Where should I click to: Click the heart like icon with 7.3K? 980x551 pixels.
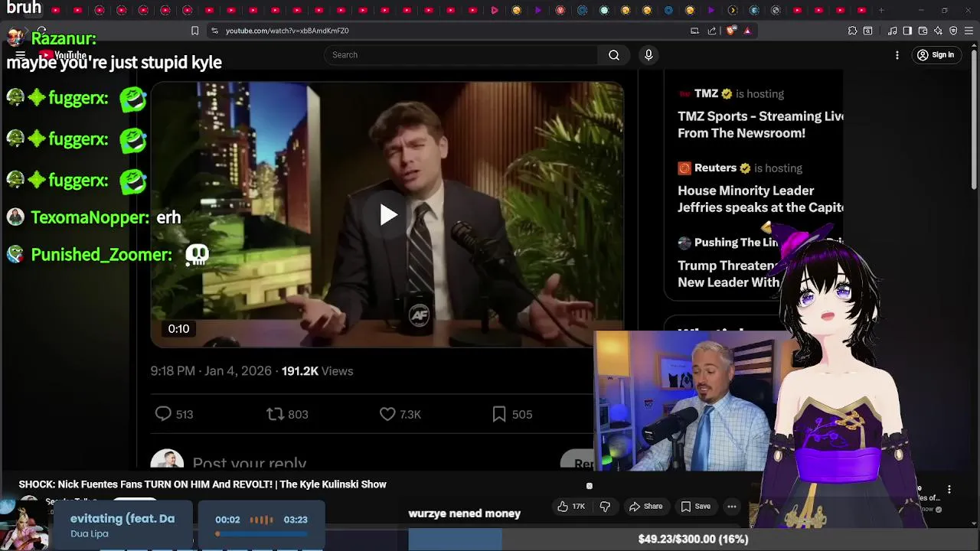[x=387, y=414]
